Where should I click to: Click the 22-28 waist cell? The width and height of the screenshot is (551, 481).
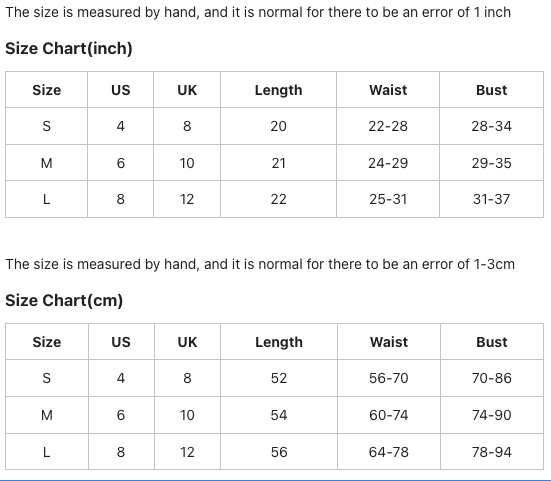(x=388, y=126)
